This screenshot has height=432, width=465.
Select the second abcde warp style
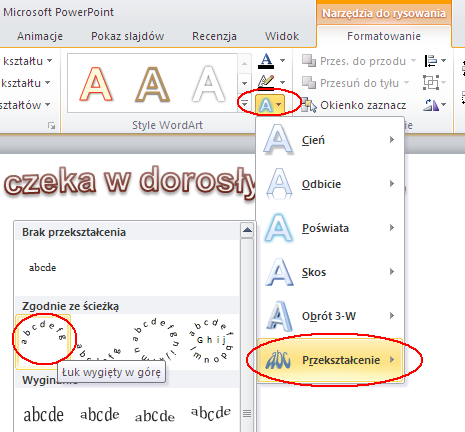coord(100,415)
